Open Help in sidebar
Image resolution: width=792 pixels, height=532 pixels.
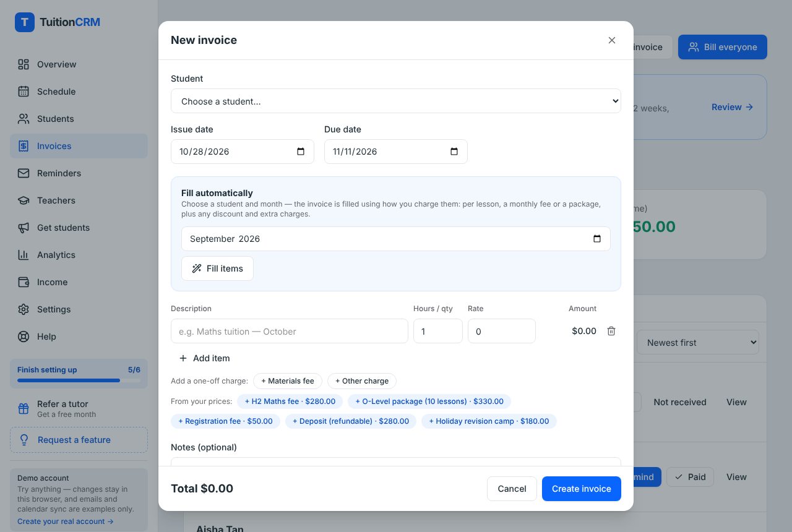(79, 337)
